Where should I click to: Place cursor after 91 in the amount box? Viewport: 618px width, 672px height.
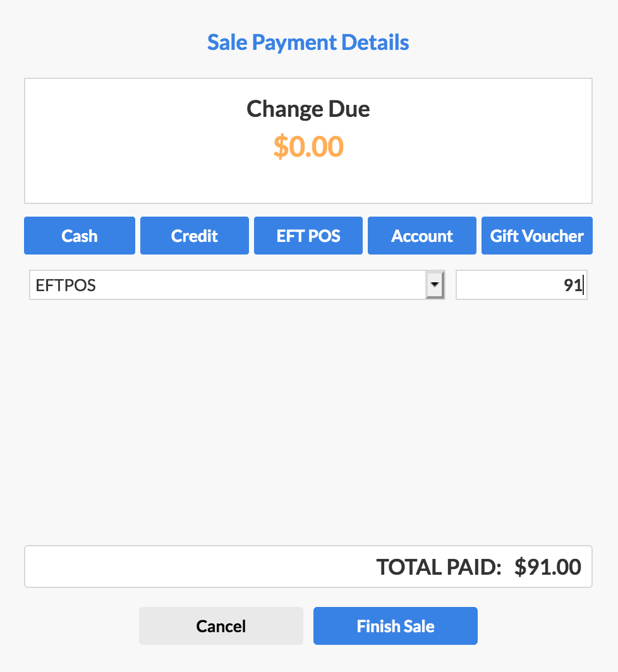(582, 285)
